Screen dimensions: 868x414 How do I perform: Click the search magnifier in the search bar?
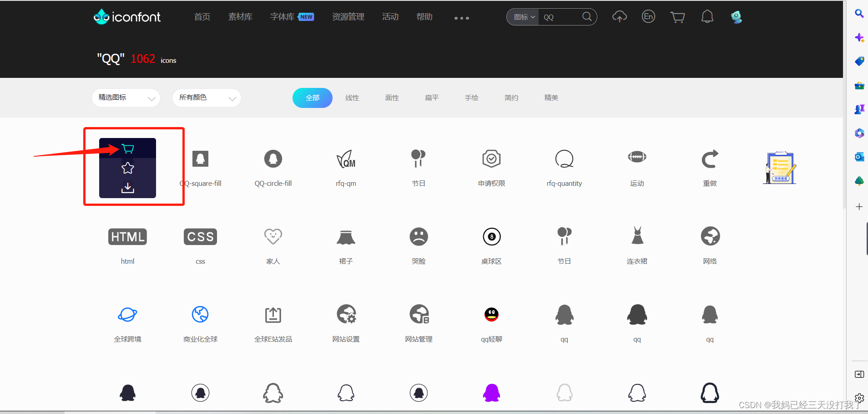coord(586,16)
